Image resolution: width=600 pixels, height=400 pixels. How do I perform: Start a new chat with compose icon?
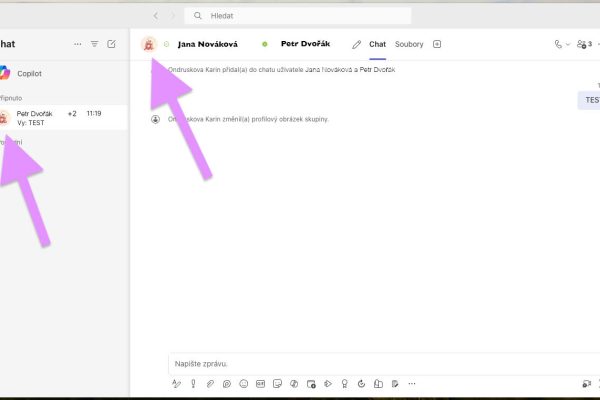111,44
